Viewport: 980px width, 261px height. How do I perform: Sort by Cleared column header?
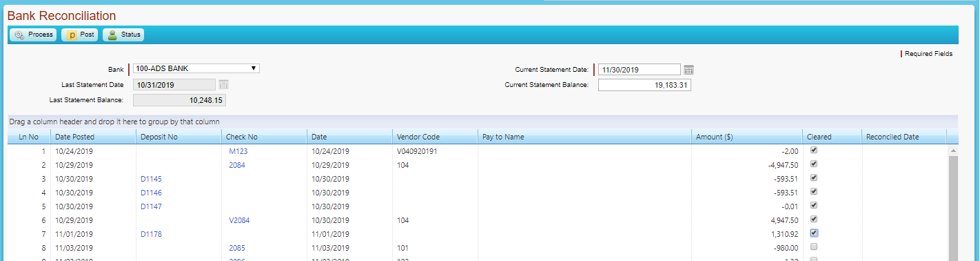pos(833,137)
